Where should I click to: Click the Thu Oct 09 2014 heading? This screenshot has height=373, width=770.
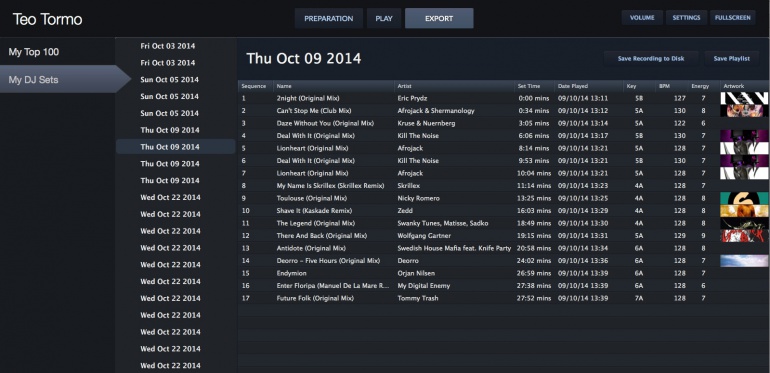303,58
